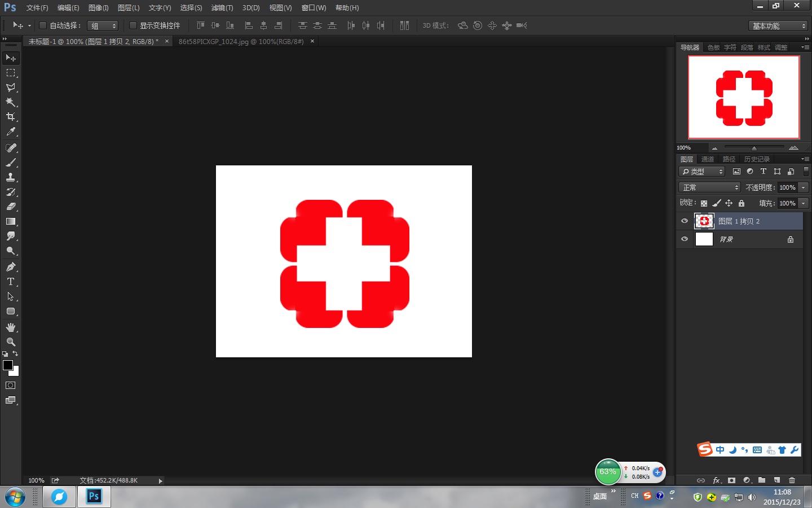Click the Move tool in toolbox

11,58
